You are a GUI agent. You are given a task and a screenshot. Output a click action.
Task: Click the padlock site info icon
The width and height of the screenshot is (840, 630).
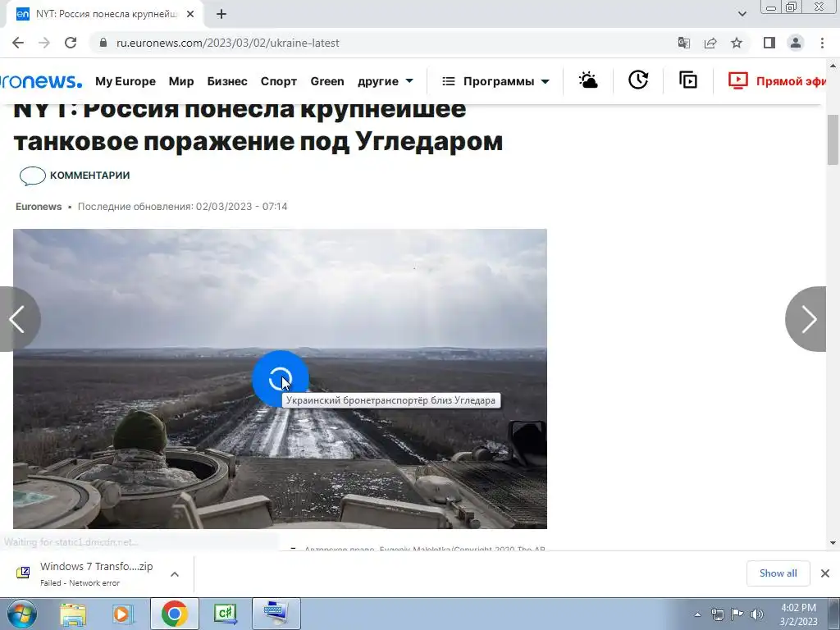pos(103,43)
